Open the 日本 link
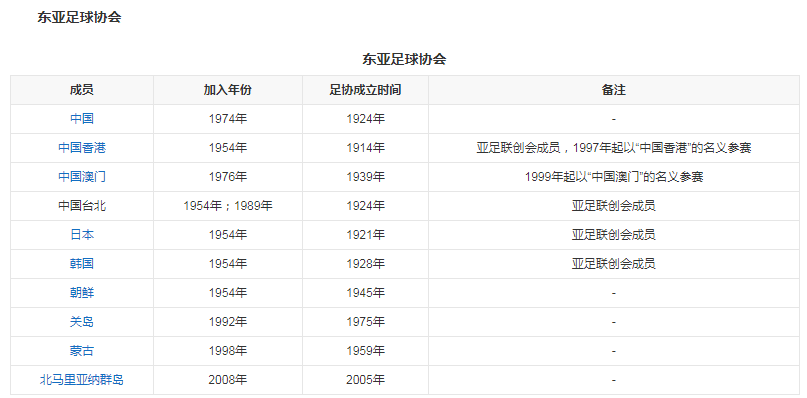 tap(82, 235)
